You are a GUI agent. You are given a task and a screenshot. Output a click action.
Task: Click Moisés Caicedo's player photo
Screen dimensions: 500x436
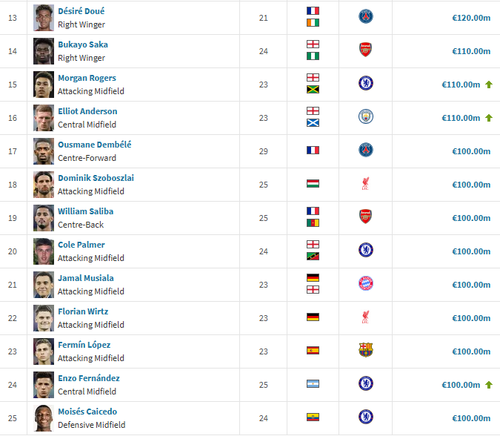tap(43, 418)
